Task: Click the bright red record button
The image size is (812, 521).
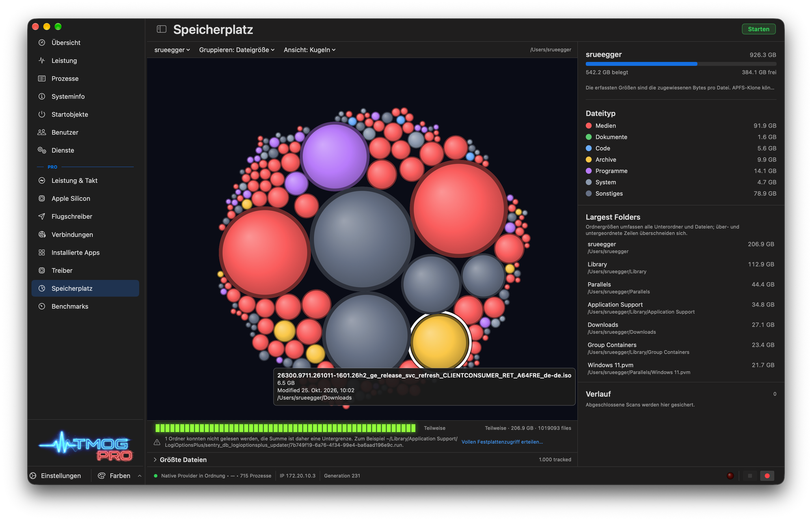Action: (767, 476)
